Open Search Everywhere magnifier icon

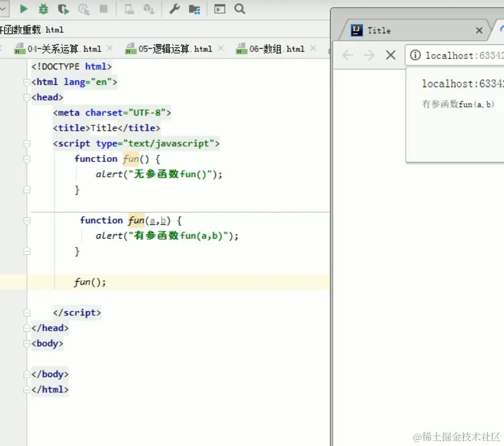pos(240,9)
